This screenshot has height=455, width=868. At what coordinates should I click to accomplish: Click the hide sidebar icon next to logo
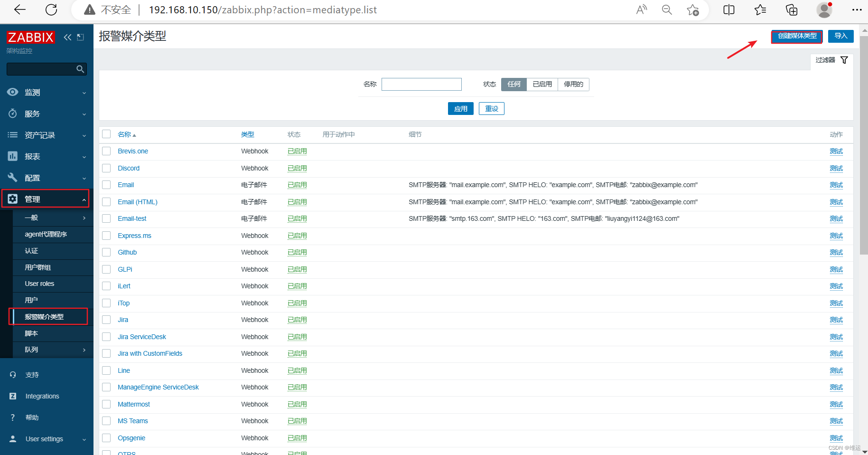[x=80, y=37]
